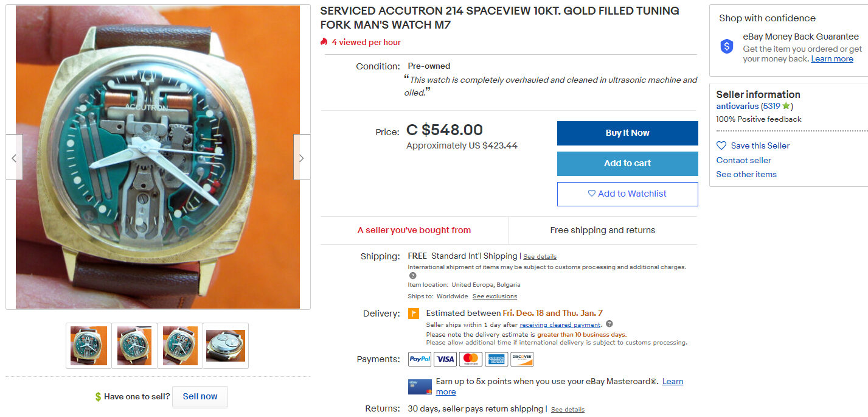Show the next watch photo
Screen dimensions: 868x417
301,158
